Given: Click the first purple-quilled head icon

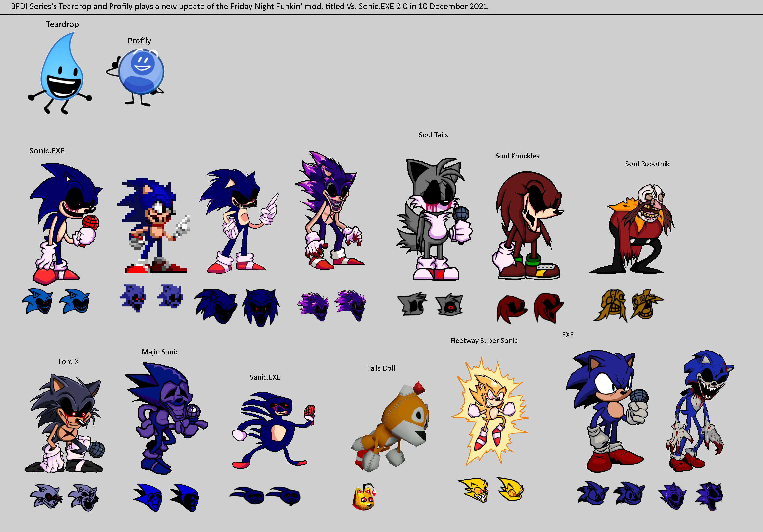Looking at the screenshot, I should point(313,306).
